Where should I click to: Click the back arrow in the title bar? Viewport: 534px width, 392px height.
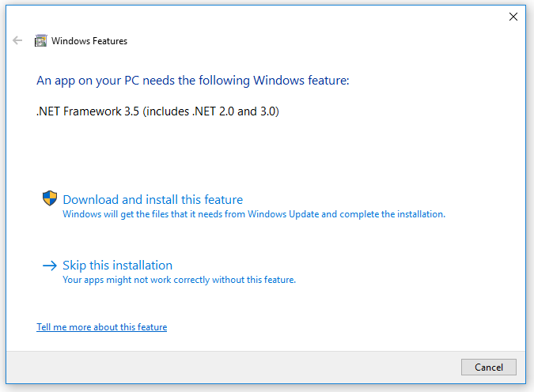coord(17,41)
